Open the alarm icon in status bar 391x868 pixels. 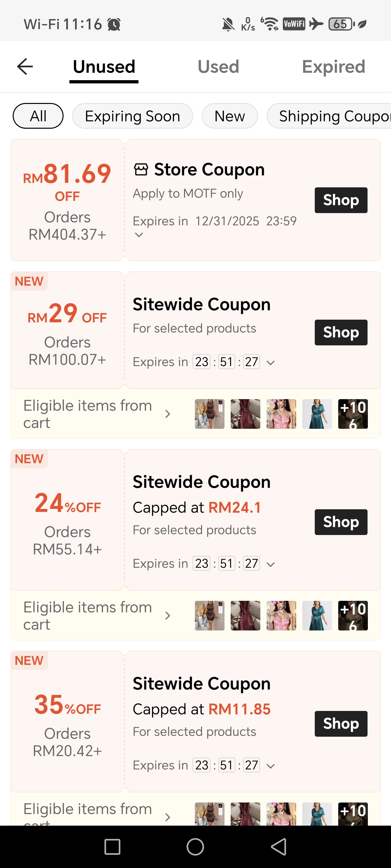click(114, 24)
